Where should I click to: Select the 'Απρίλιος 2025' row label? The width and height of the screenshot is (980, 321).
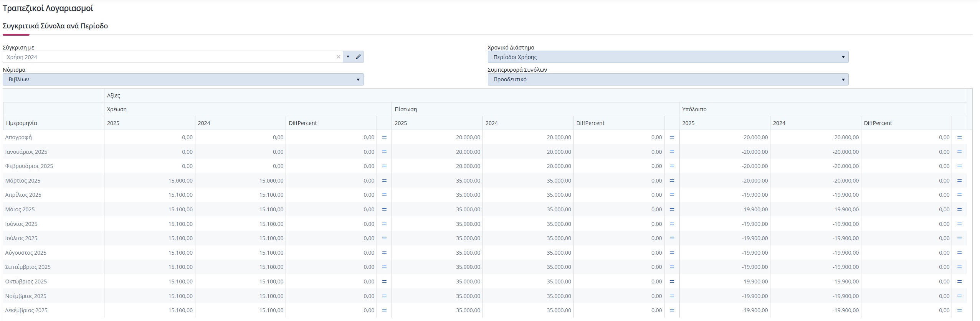[23, 195]
